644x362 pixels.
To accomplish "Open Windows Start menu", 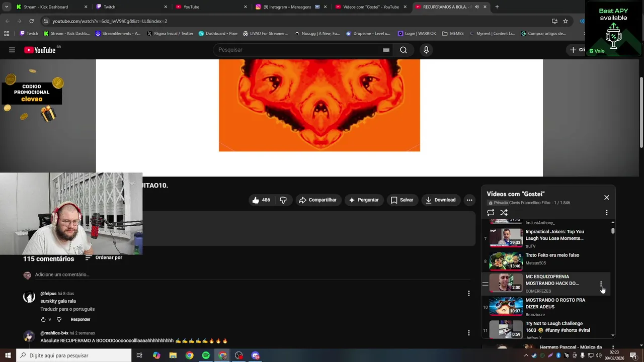I will click(x=8, y=355).
